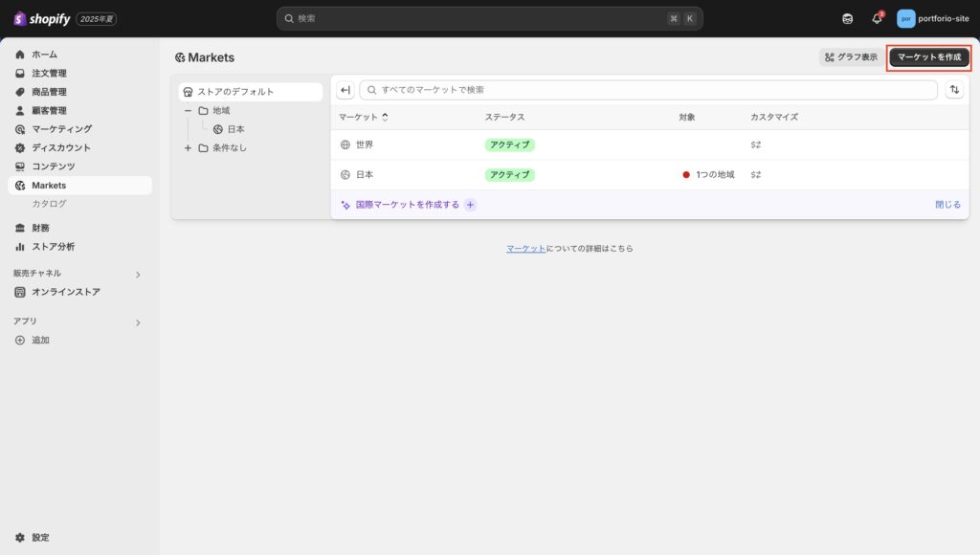Open 注文管理 in the sidebar
This screenshot has width=980, height=555.
click(x=49, y=74)
